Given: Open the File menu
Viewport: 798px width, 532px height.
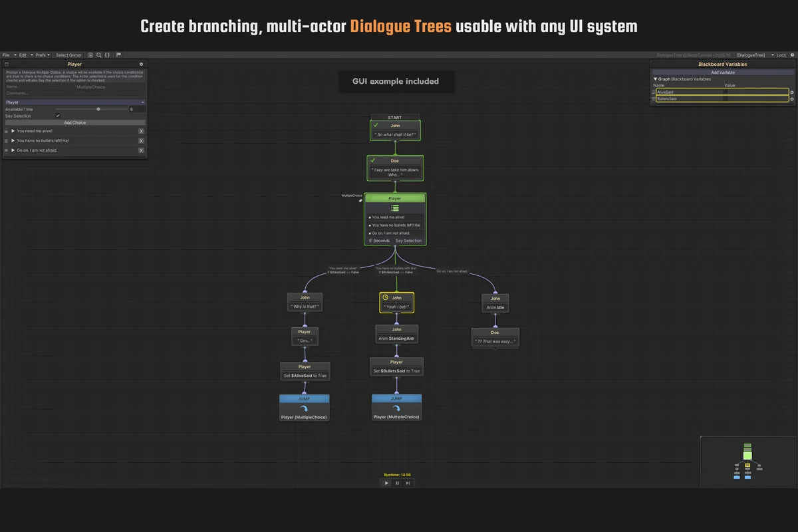Looking at the screenshot, I should pyautogui.click(x=6, y=55).
